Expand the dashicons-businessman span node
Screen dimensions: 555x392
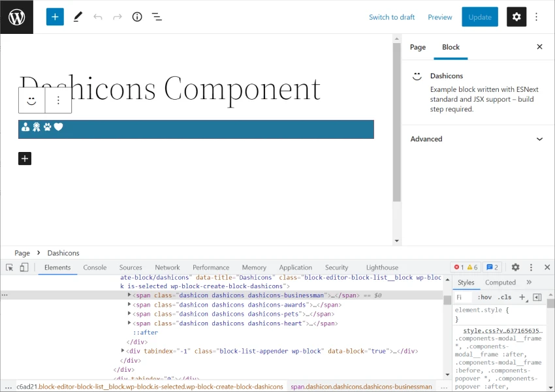pyautogui.click(x=129, y=295)
